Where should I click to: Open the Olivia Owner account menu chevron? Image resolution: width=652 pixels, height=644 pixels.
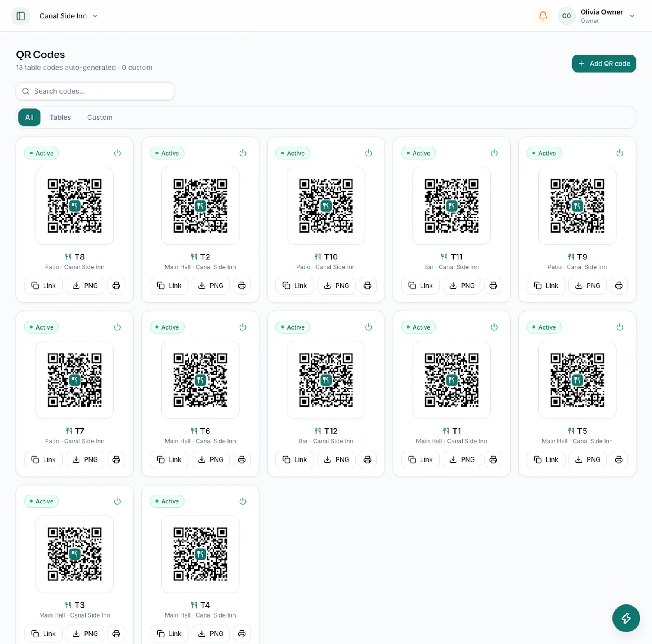click(x=632, y=16)
